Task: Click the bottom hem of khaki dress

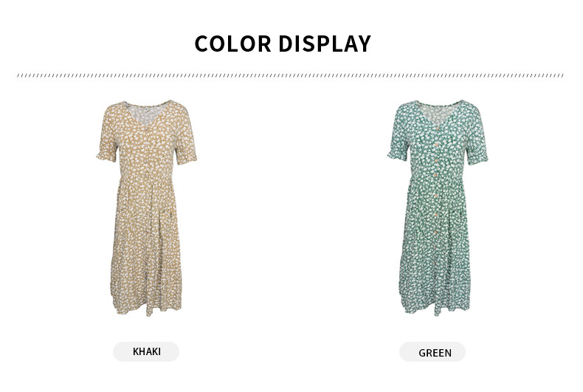Action: 147,308
